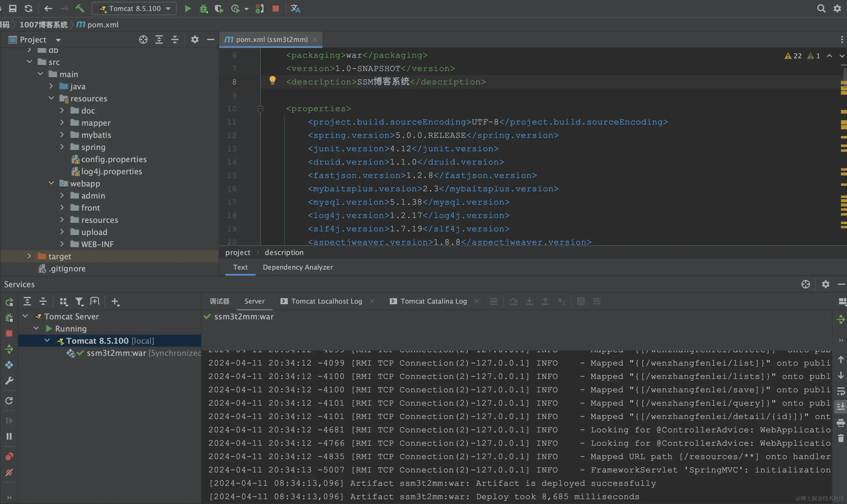Click the description breadcrumb under editor
This screenshot has height=504, width=847.
(284, 252)
